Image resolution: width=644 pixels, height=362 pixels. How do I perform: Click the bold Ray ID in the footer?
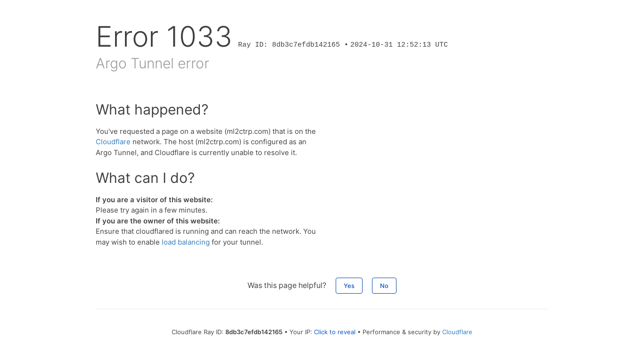254,332
